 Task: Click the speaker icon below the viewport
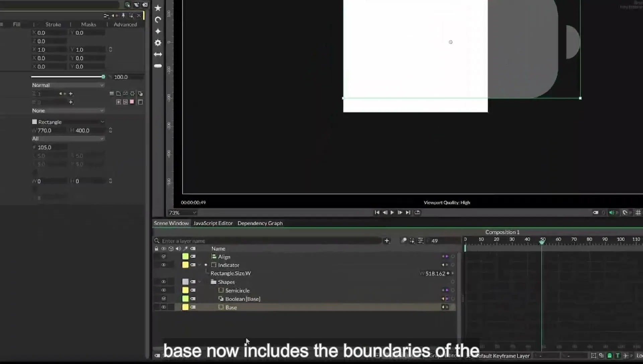point(612,212)
